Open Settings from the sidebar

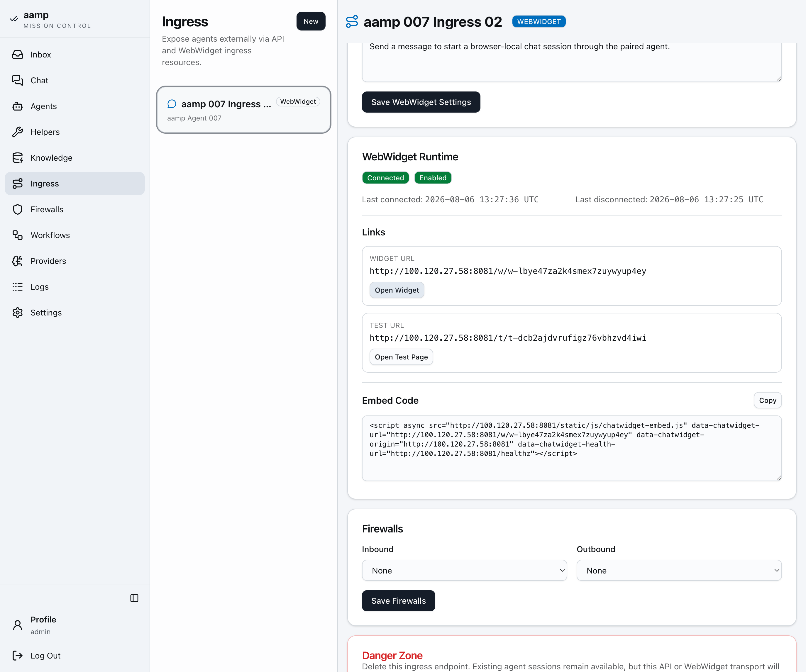(75, 313)
